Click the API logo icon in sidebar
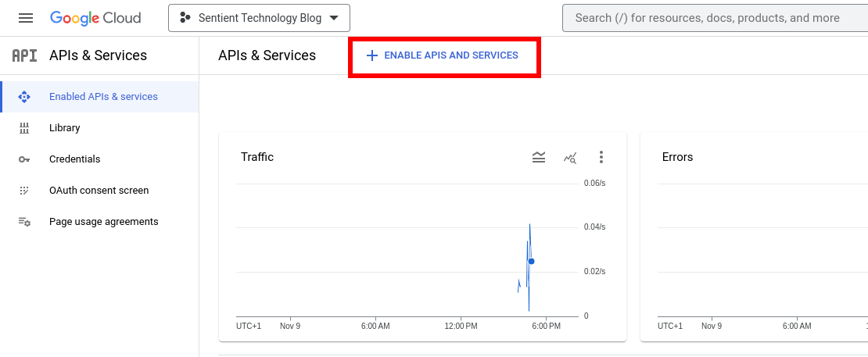Viewport: 868px width, 357px height. pos(24,55)
